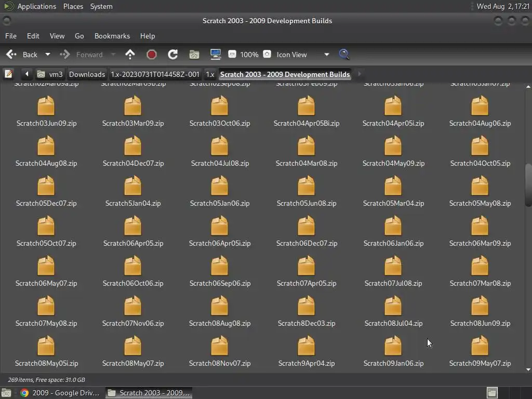Click the Scratch07Nov06.zip file name

(133, 323)
